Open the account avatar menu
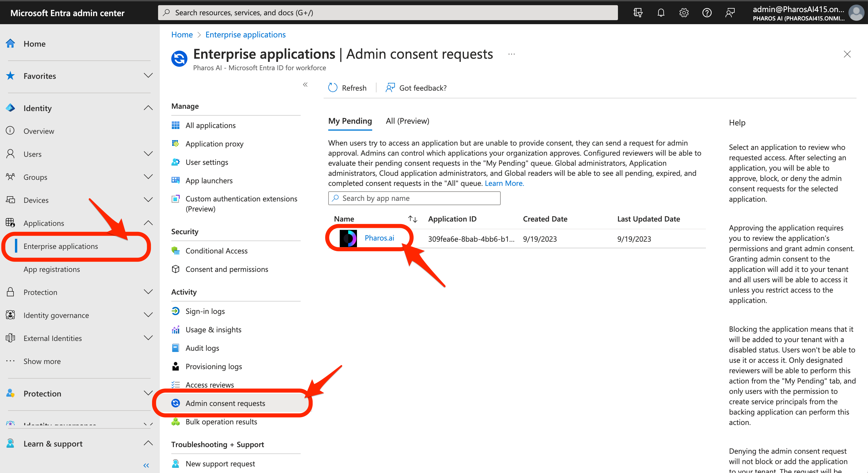Viewport: 868px width, 473px height. point(856,13)
